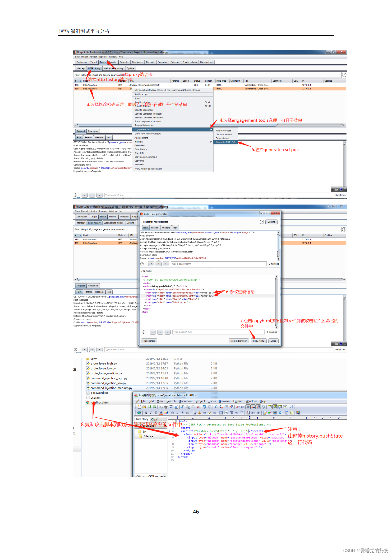
Task: Click the right scroll arrow beside the Cliptext tab in EditPlus
Action: point(164,419)
